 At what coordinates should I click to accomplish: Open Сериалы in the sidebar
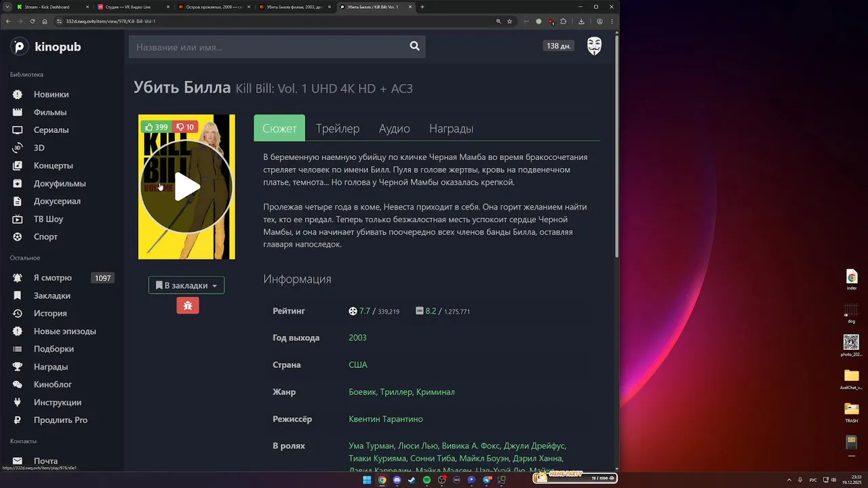click(x=51, y=129)
